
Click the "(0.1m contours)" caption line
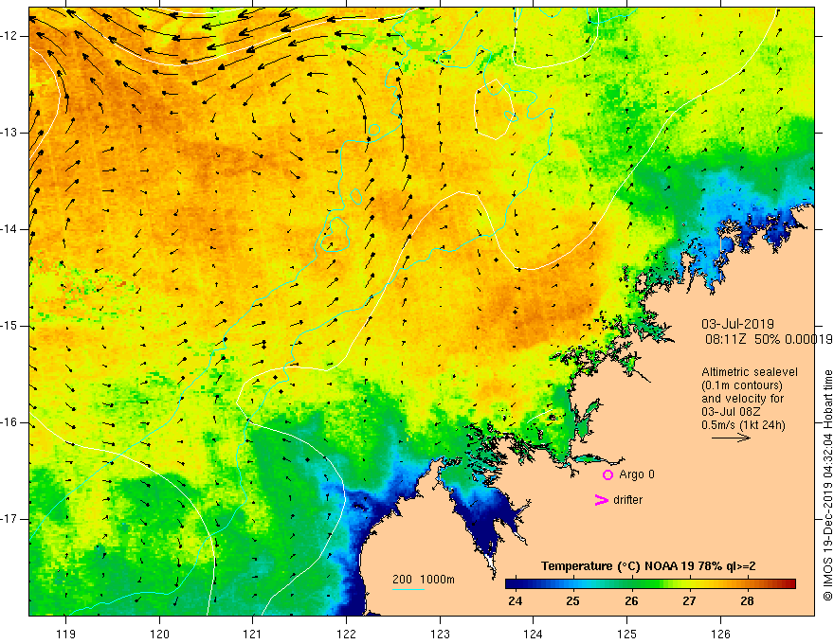pos(742,385)
